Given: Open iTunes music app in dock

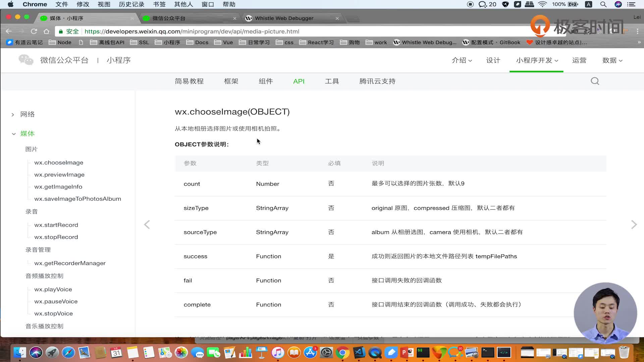Looking at the screenshot, I should 278,353.
